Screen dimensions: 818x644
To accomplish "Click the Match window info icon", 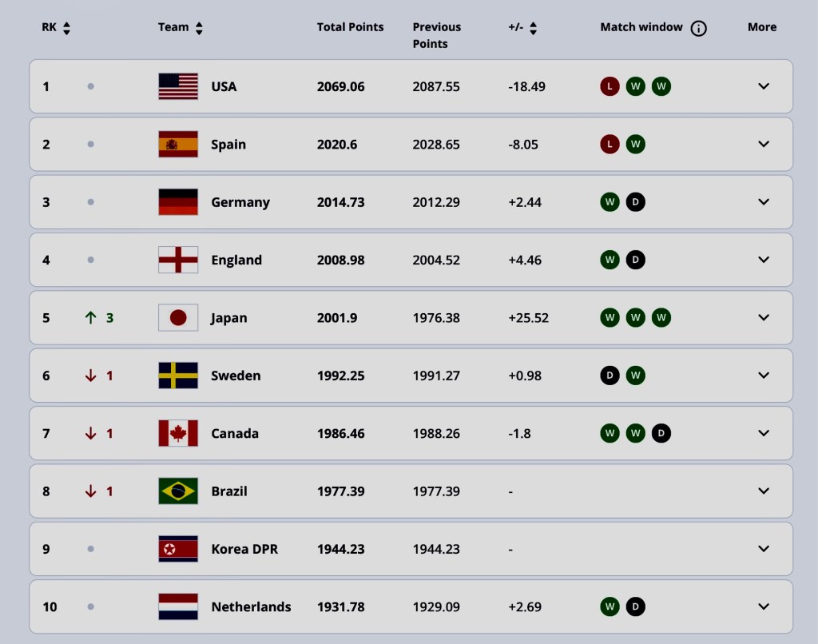I will [699, 29].
